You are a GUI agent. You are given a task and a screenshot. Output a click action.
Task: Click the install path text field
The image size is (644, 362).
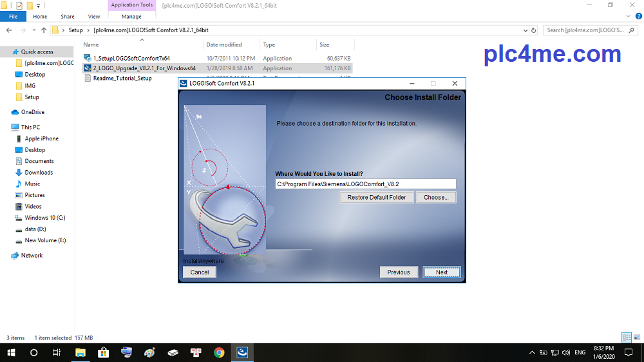[x=365, y=184]
